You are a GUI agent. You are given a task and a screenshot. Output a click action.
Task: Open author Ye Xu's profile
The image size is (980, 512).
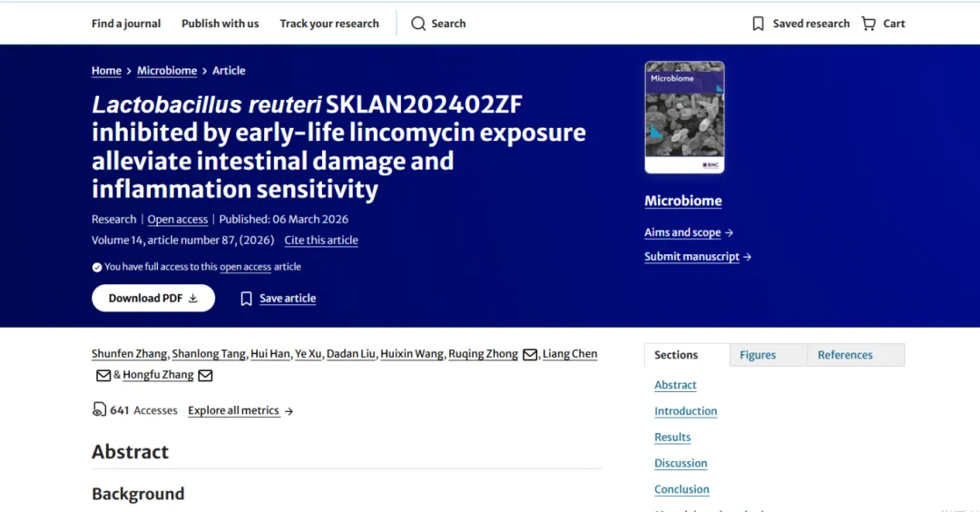(308, 354)
